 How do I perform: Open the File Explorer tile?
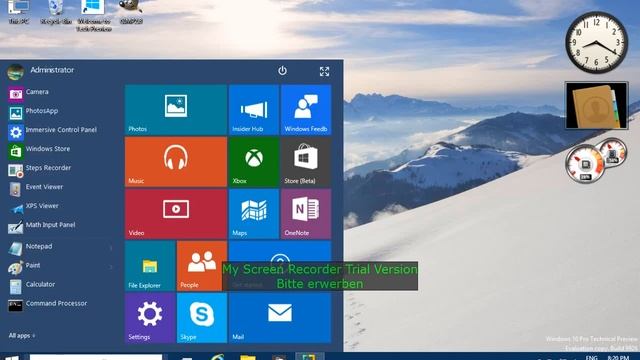(150, 266)
